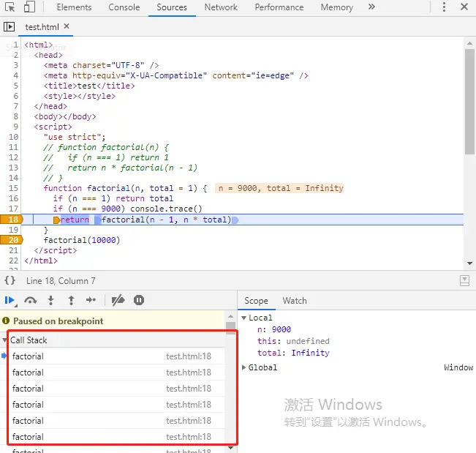Viewport: 476px width, 453px height.
Task: Toggle the breakpoint on line 18
Action: click(x=12, y=220)
